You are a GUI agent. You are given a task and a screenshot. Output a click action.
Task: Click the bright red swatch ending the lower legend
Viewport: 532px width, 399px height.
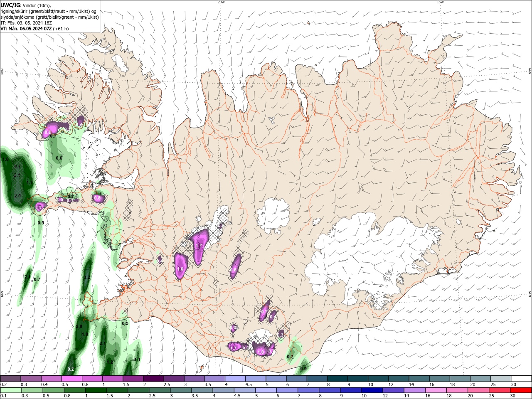tap(521, 390)
